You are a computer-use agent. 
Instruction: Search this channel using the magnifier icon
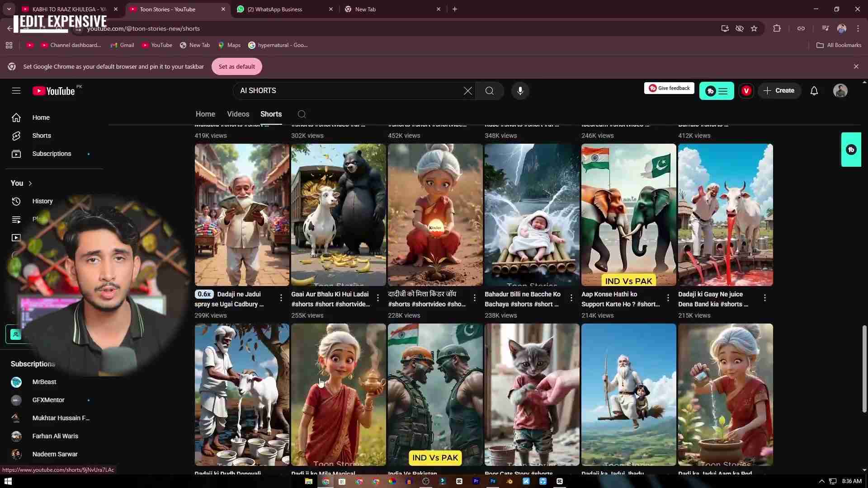[302, 114]
